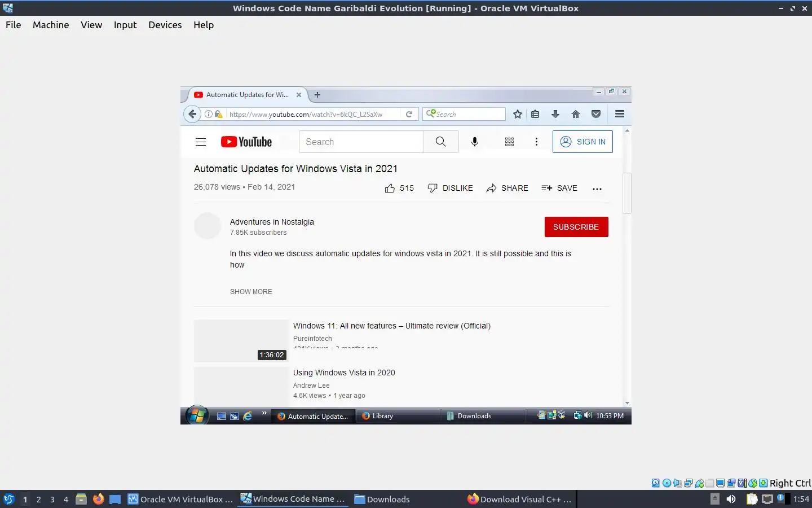This screenshot has height=508, width=812.
Task: Save the video to a playlist
Action: [559, 188]
